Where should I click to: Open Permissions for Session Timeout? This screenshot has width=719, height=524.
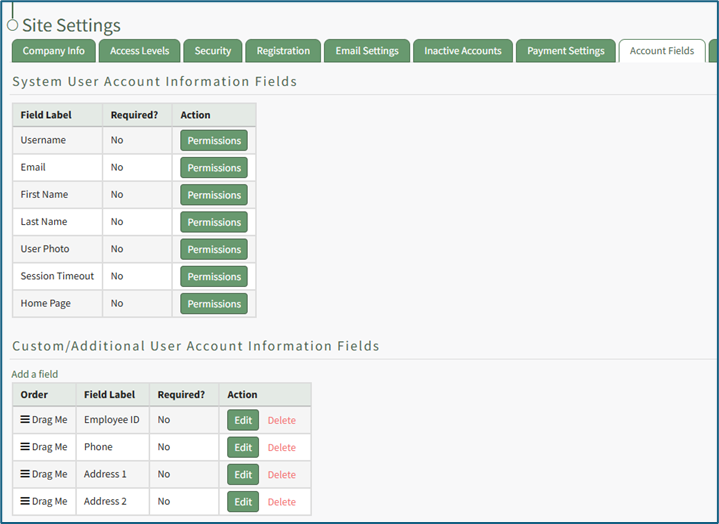pos(214,276)
